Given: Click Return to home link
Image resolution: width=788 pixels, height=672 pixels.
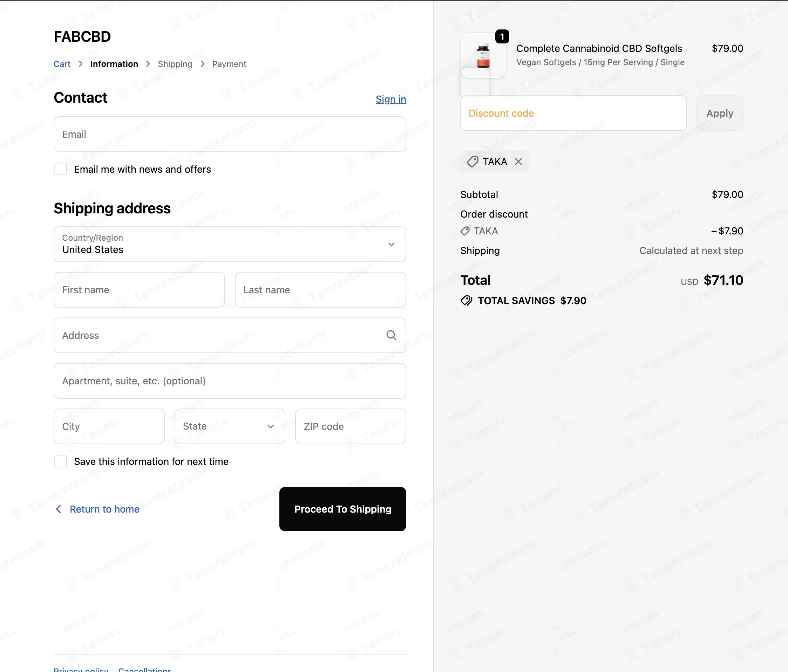Looking at the screenshot, I should click(104, 509).
